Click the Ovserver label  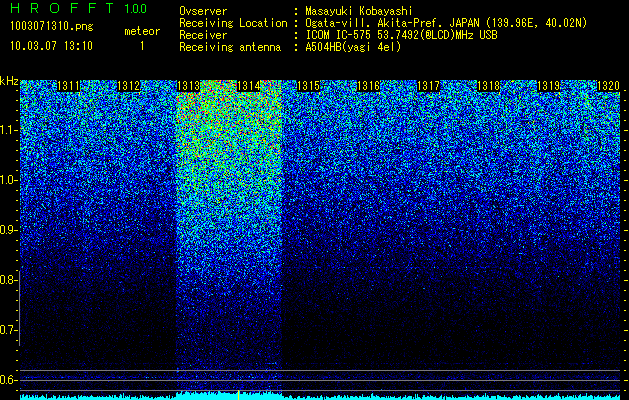[x=203, y=11]
